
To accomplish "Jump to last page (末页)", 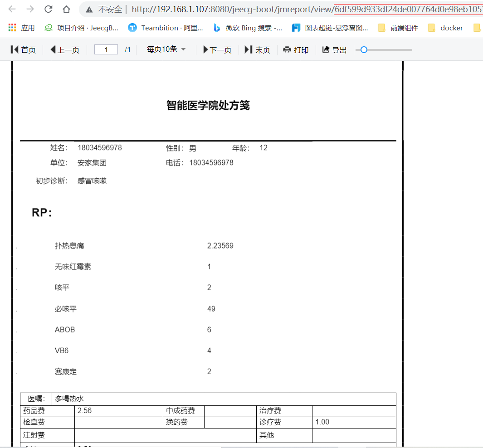I will pyautogui.click(x=257, y=49).
